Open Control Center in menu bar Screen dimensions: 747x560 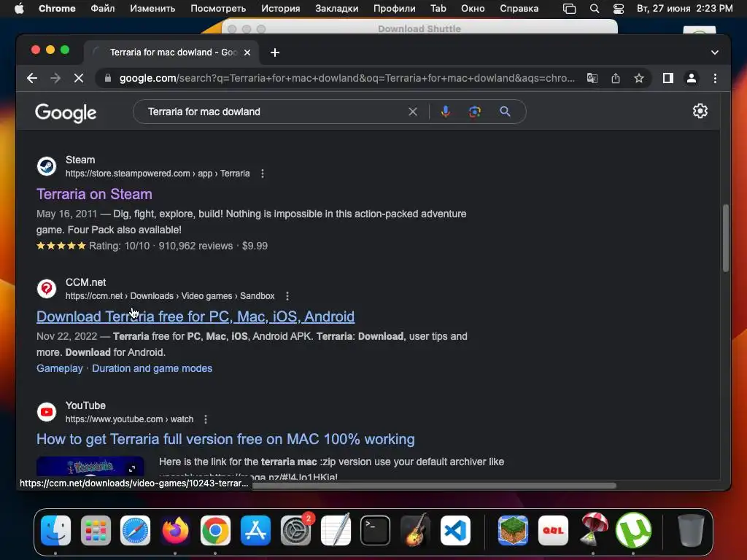point(619,9)
